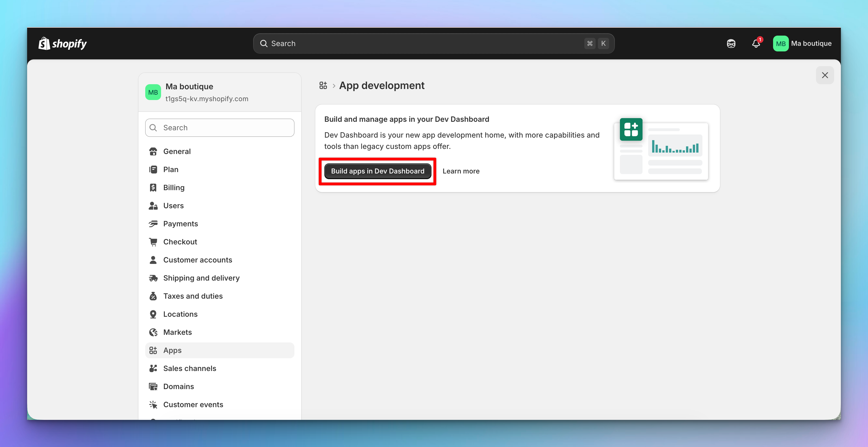Click the Billing receipt icon
The image size is (868, 447).
pos(153,188)
